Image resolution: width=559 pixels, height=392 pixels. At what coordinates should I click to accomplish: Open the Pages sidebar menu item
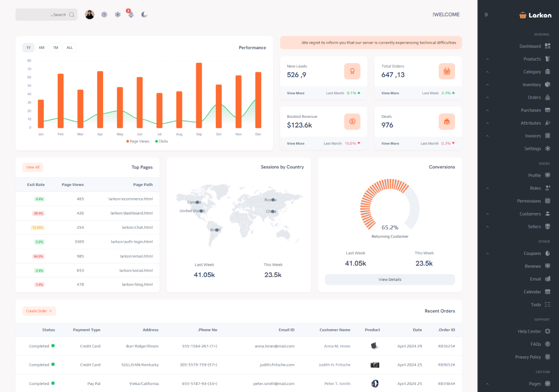pos(518,384)
